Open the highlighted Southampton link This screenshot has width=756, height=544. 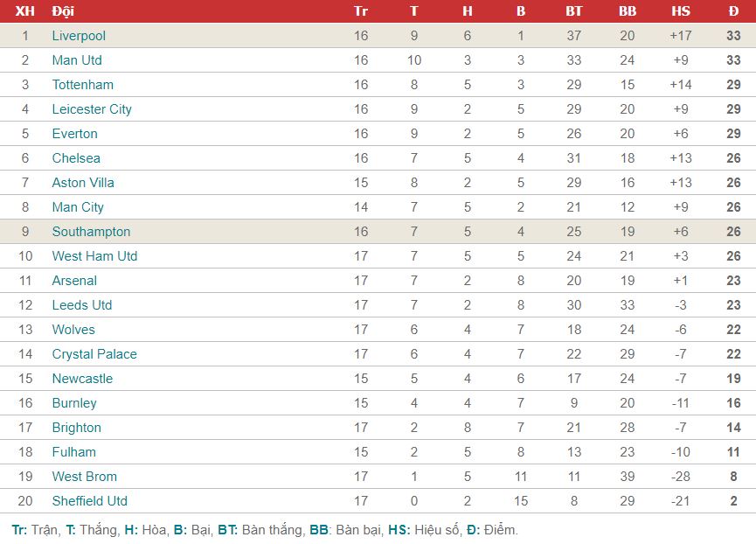(91, 232)
